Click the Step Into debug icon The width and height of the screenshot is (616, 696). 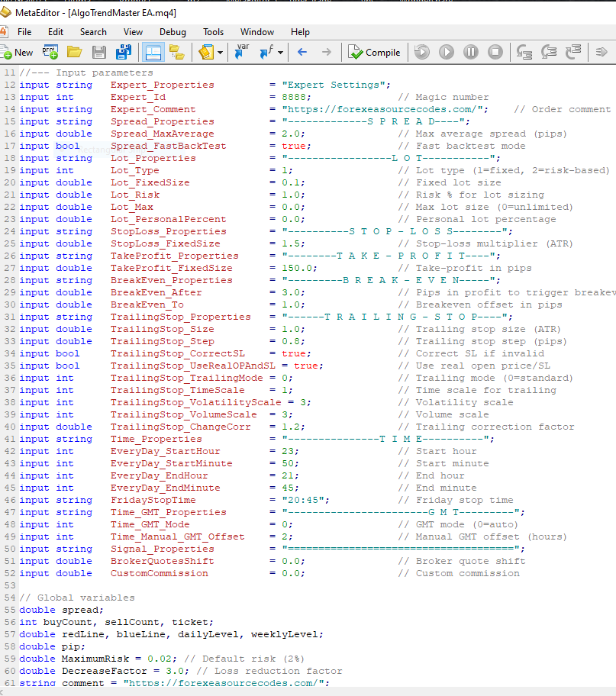[524, 53]
